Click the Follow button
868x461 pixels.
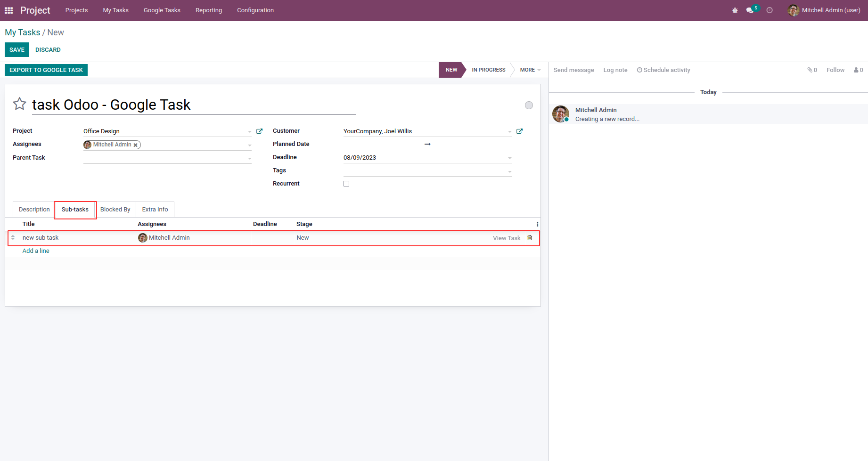point(835,70)
